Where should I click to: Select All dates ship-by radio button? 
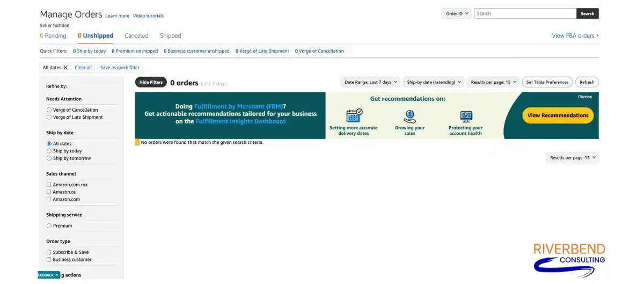pos(49,144)
